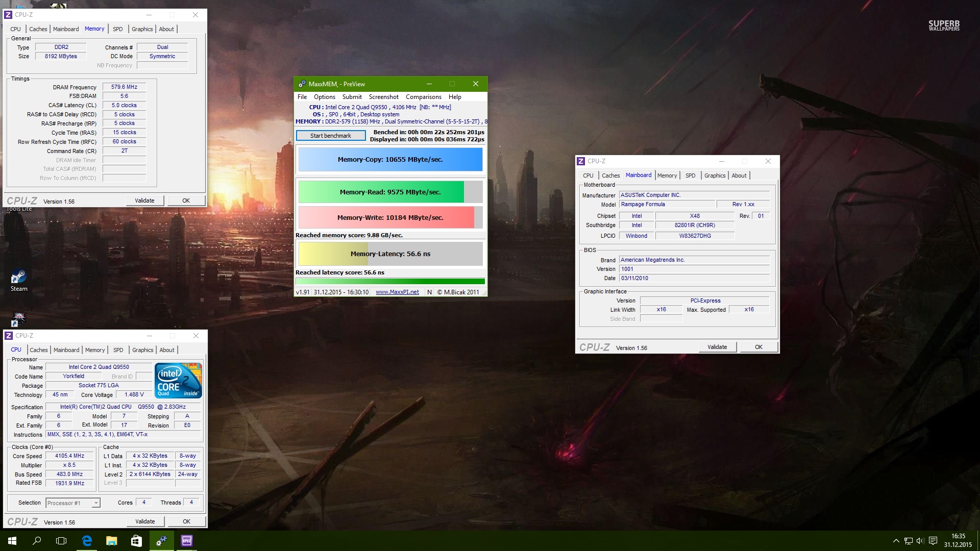980x551 pixels.
Task: Open Processor #1 selection dropdown
Action: [73, 503]
